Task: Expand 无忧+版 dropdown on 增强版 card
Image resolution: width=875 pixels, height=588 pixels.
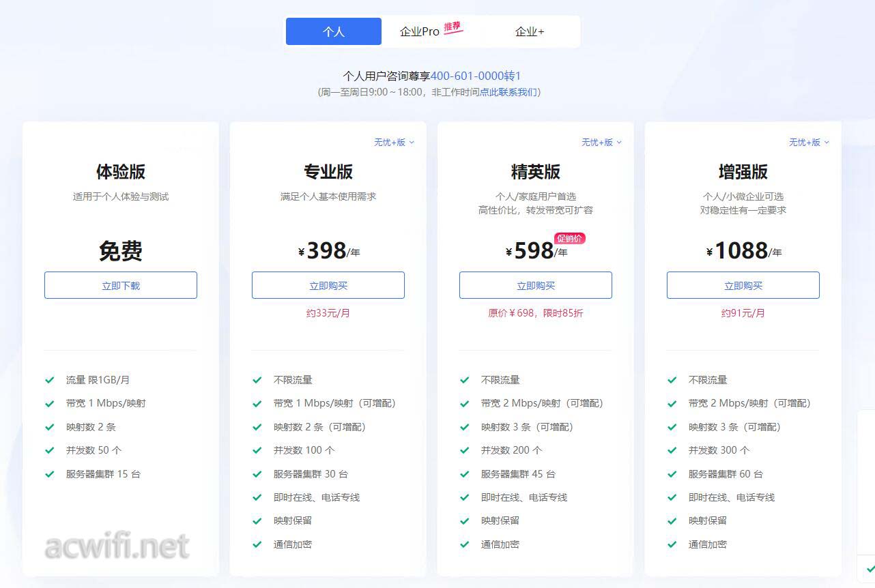Action: point(809,142)
